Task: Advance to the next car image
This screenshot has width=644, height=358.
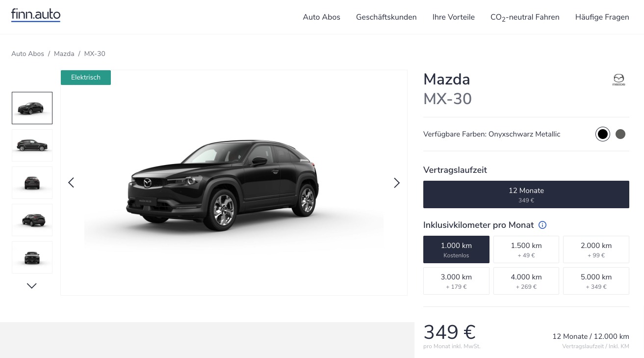Action: (x=397, y=183)
